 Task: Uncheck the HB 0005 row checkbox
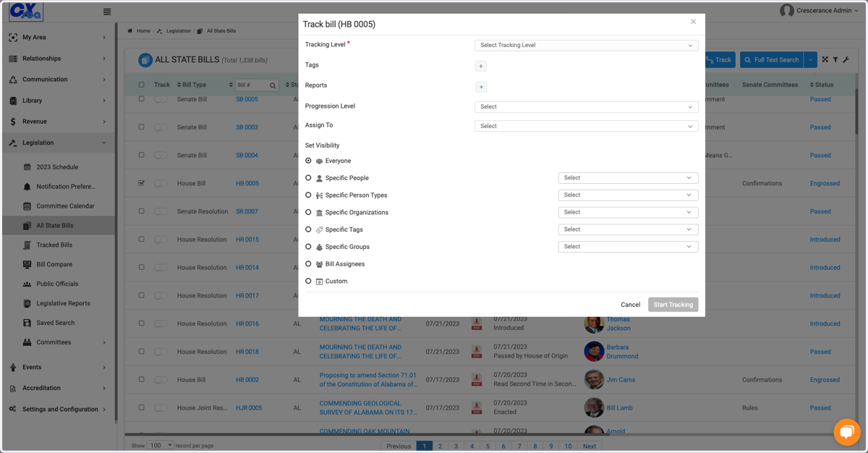click(x=141, y=183)
